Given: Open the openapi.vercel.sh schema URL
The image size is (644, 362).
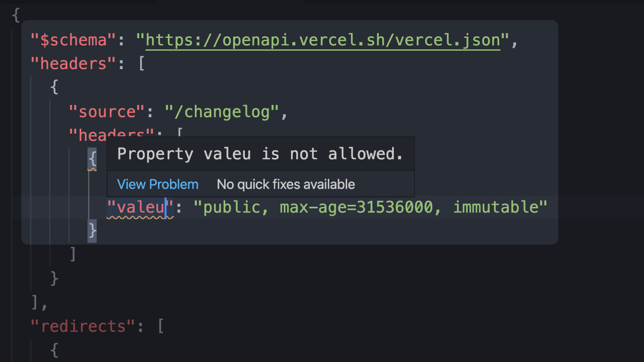Looking at the screenshot, I should 323,40.
